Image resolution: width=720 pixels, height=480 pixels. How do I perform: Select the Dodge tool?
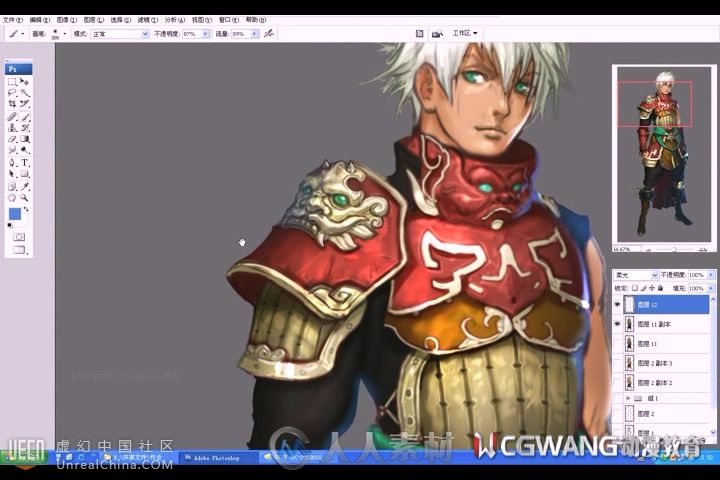tap(25, 150)
